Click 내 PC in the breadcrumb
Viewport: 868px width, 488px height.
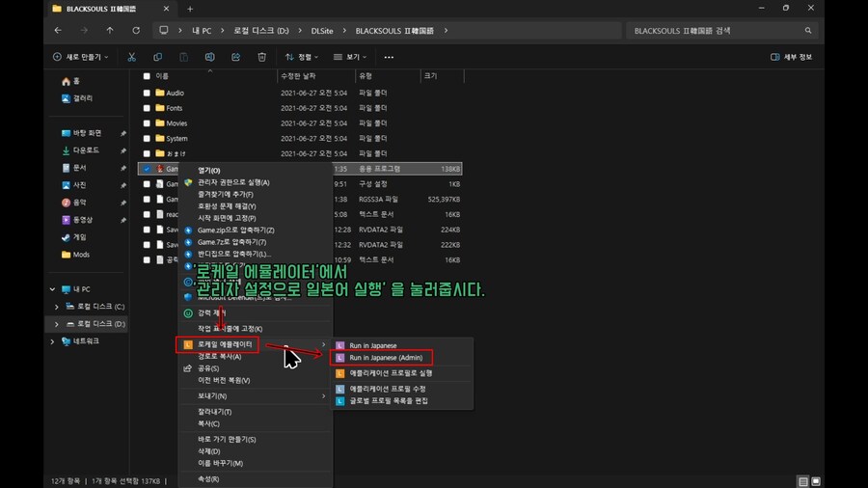coord(202,31)
